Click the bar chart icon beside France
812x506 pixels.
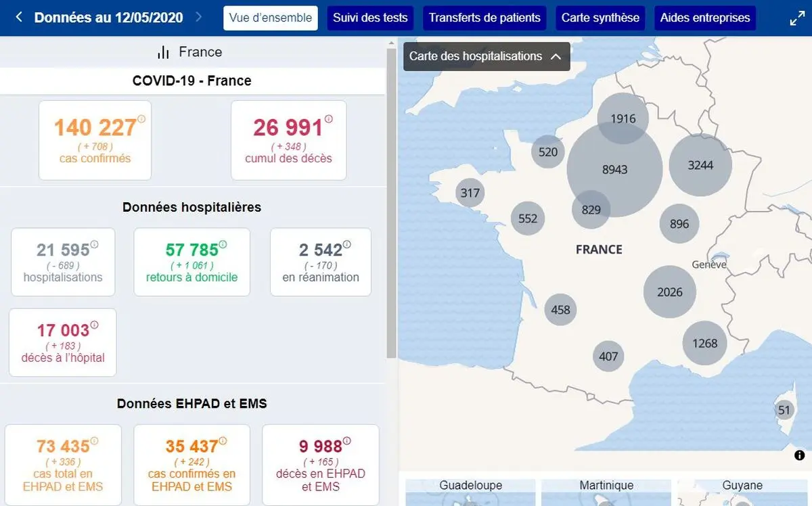coord(163,52)
